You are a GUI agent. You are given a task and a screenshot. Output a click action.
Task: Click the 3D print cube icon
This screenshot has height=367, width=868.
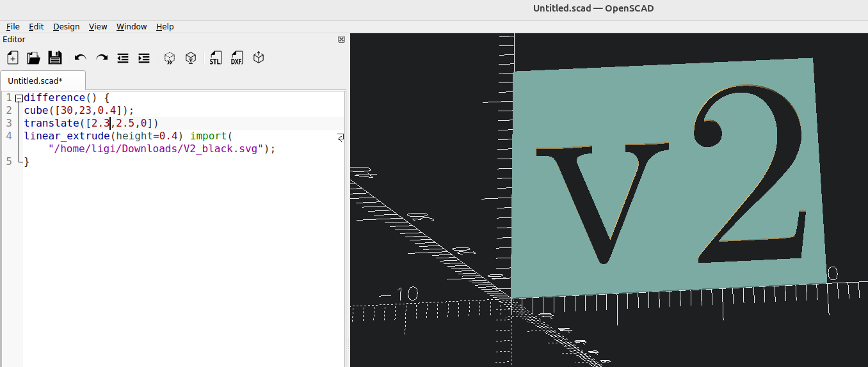[259, 58]
